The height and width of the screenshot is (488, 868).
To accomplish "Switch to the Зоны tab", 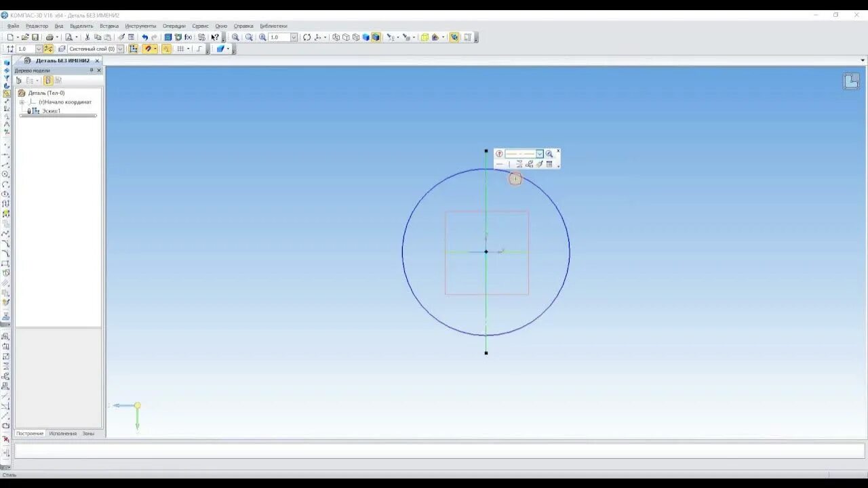I will tap(88, 433).
